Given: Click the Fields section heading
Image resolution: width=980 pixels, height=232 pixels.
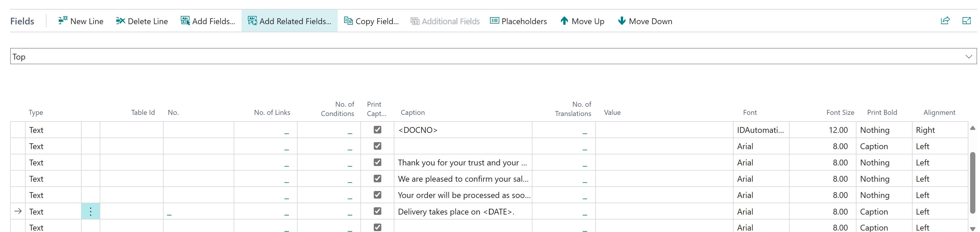Looking at the screenshot, I should click(22, 21).
